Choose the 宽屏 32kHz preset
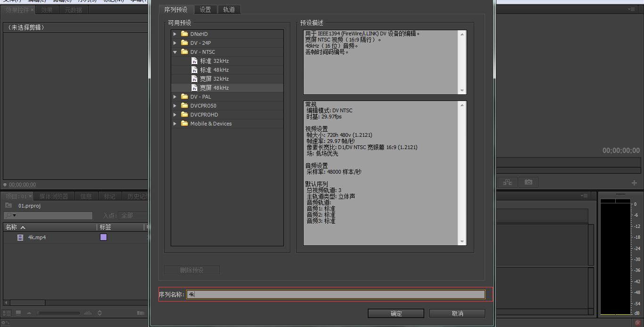The image size is (644, 327). [x=214, y=79]
